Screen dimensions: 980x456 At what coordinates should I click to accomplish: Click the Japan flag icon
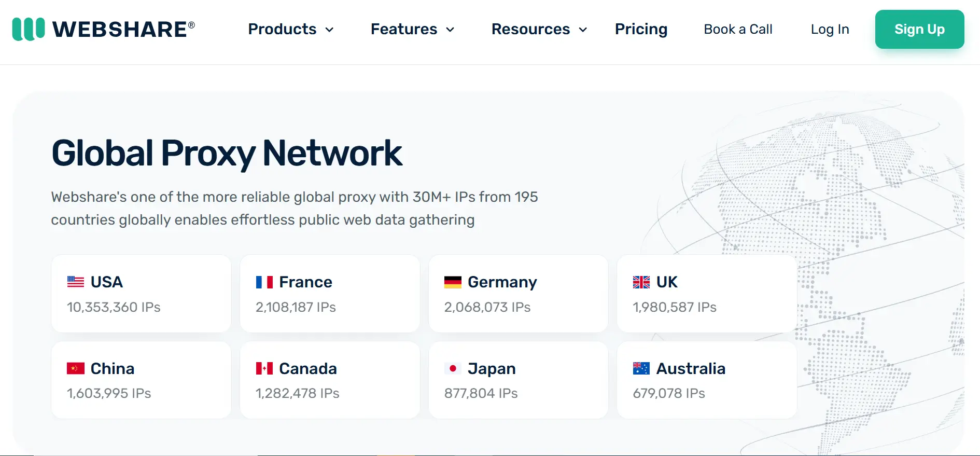(x=453, y=368)
